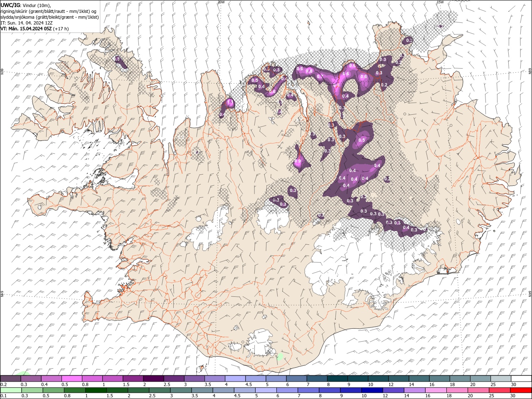Viewport: 532px width, 399px height.
Task: Click violet snow swatch between 3 and 3.5
Action: coord(194,379)
